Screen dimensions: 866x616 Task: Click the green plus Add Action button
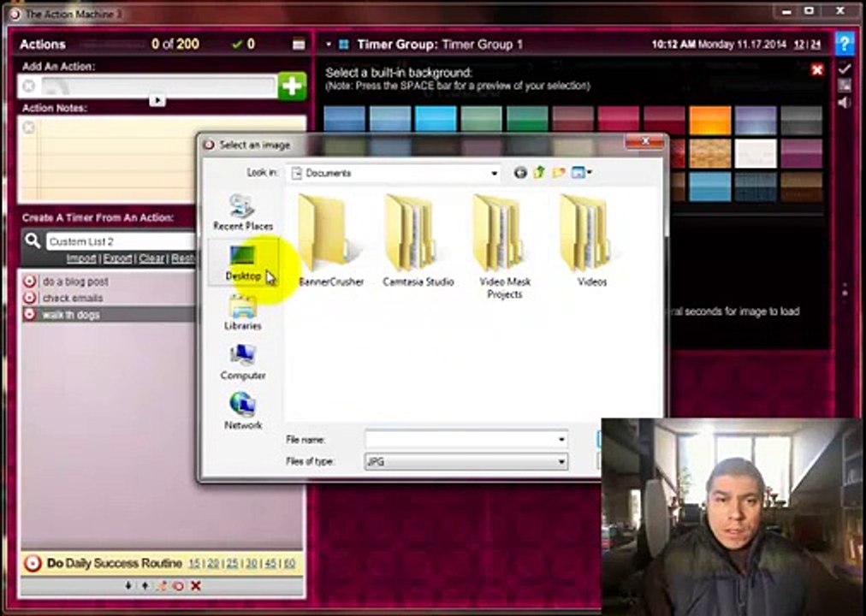[x=292, y=86]
